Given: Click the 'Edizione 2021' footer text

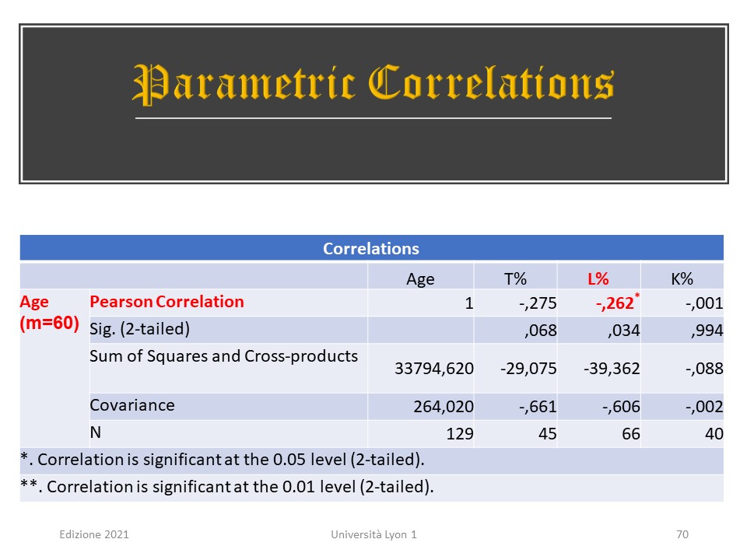Looking at the screenshot, I should [x=94, y=535].
